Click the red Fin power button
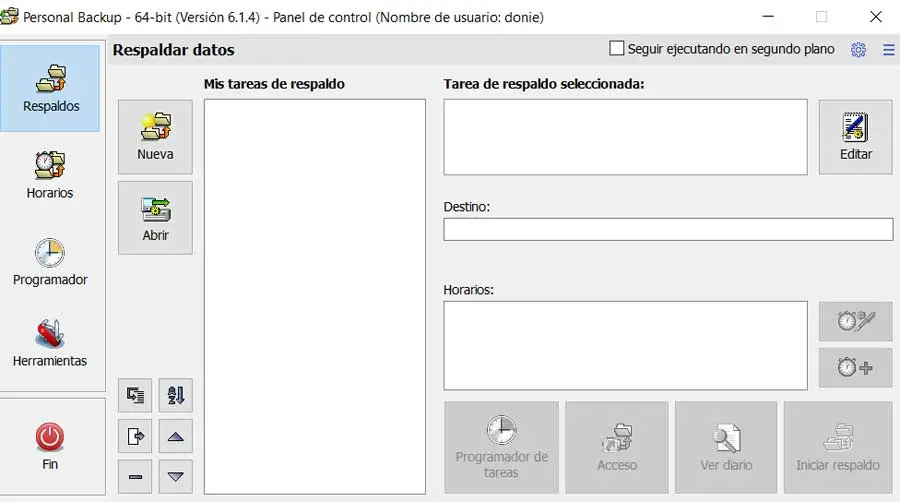The width and height of the screenshot is (900, 502). coord(50,445)
